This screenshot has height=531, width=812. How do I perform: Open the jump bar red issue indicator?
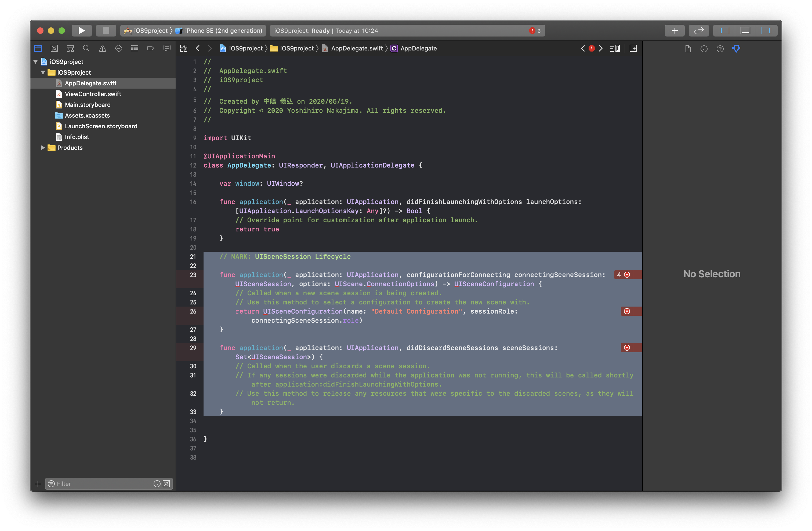coord(592,48)
